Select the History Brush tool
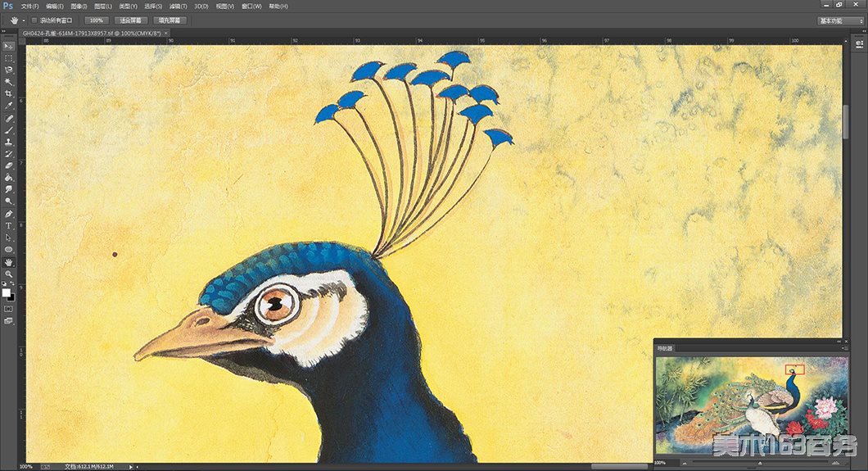Viewport: 868px width, 471px height. (x=8, y=154)
